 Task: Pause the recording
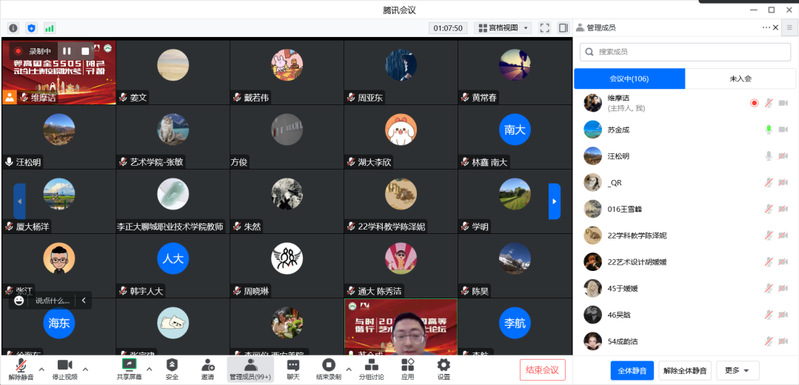pos(67,51)
